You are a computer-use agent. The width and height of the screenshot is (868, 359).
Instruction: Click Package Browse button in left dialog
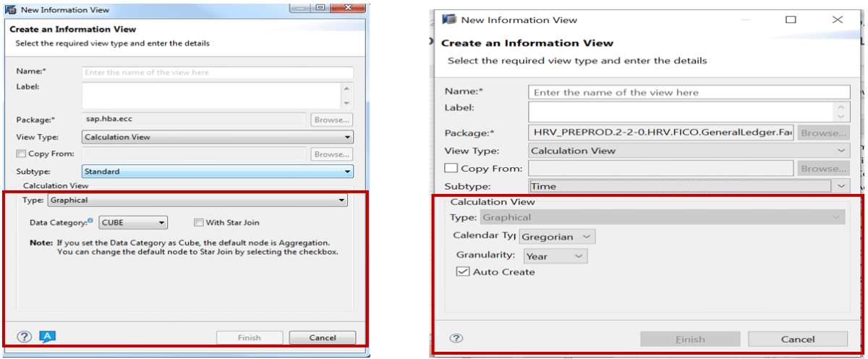click(x=332, y=119)
